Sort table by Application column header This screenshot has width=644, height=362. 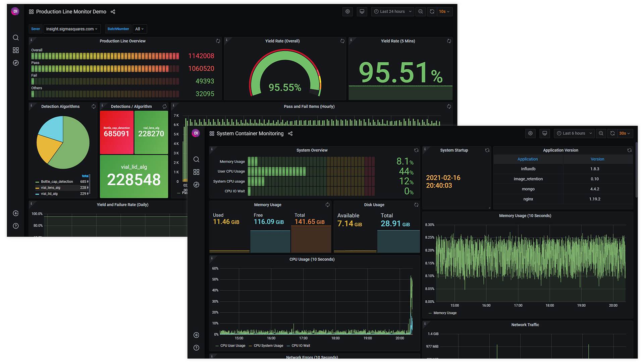(527, 159)
